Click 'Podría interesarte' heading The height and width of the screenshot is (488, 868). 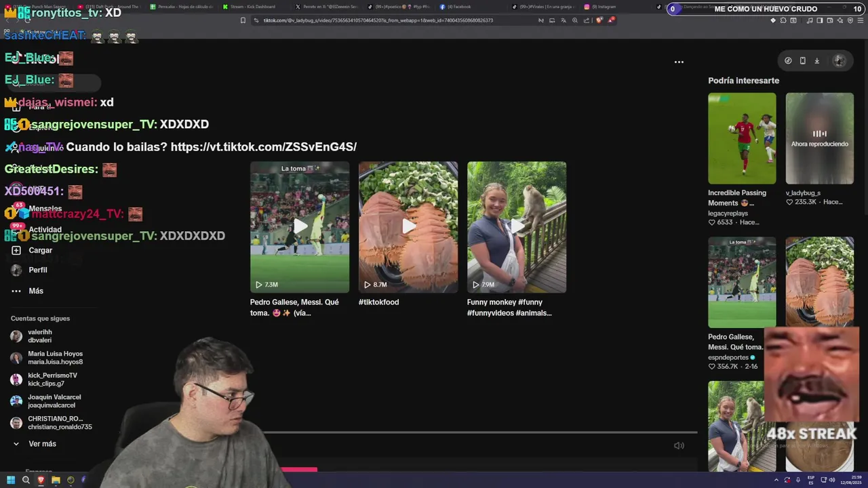[x=743, y=81]
